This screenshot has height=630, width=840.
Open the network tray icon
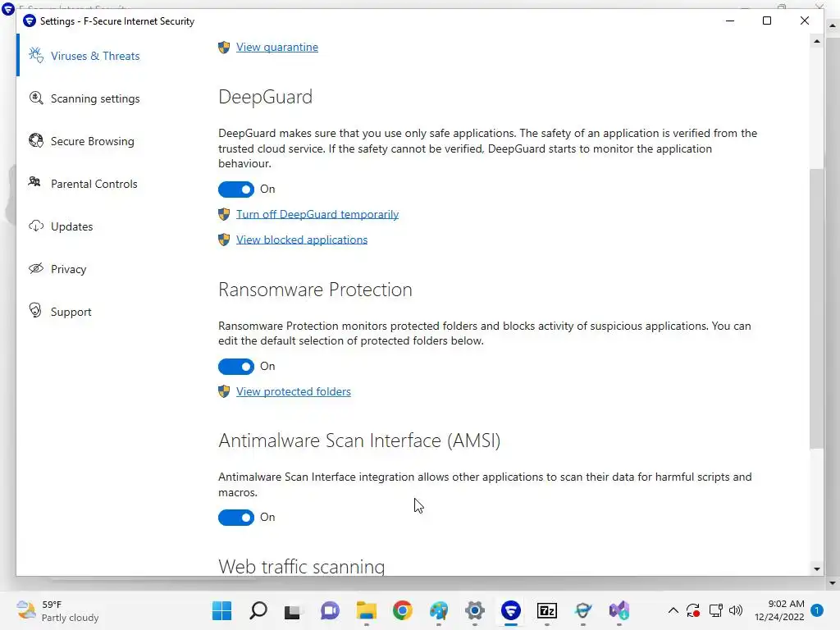point(715,610)
